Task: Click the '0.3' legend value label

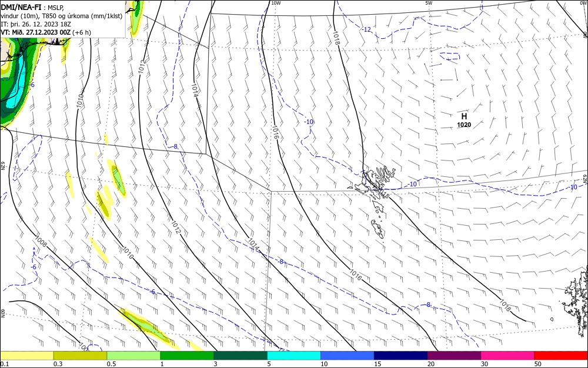Action: (x=58, y=364)
